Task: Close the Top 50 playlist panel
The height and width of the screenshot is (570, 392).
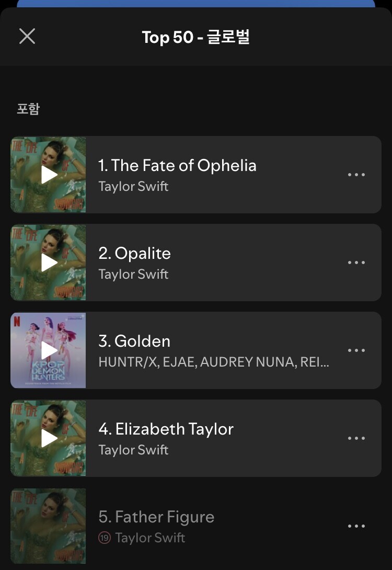Action: pyautogui.click(x=27, y=37)
